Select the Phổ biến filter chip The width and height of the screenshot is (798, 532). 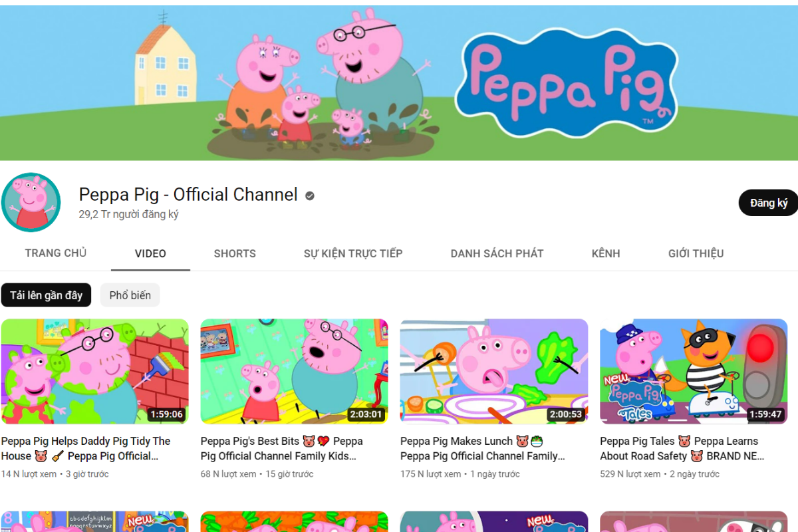pos(130,295)
